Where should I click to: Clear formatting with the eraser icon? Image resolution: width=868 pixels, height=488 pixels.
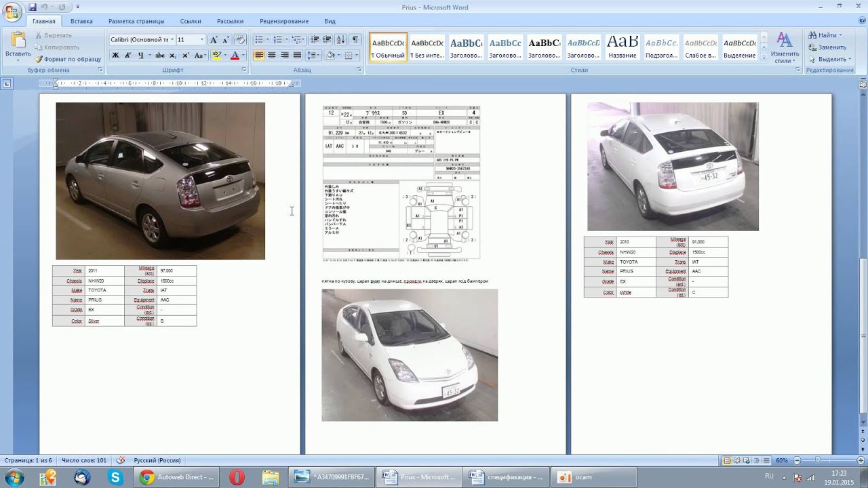[x=240, y=40]
